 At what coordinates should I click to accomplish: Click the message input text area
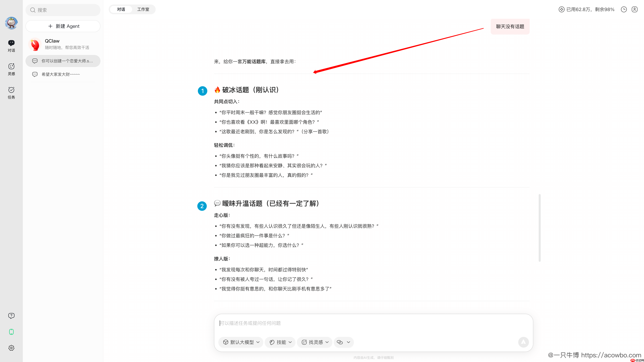[373, 323]
